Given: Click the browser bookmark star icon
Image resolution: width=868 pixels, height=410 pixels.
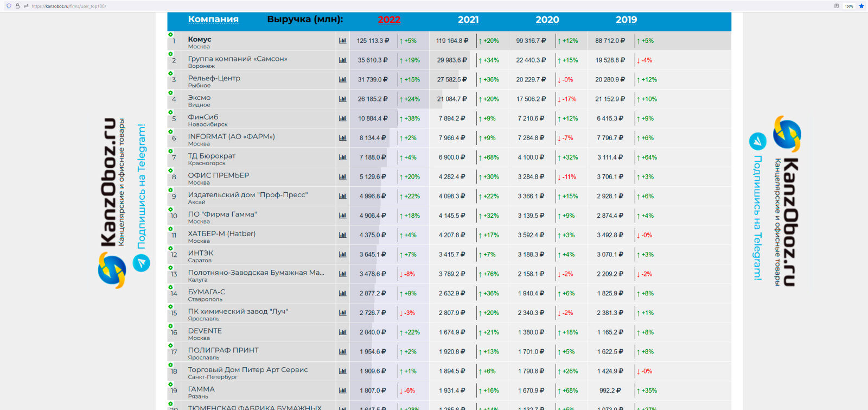Looking at the screenshot, I should [x=861, y=6].
